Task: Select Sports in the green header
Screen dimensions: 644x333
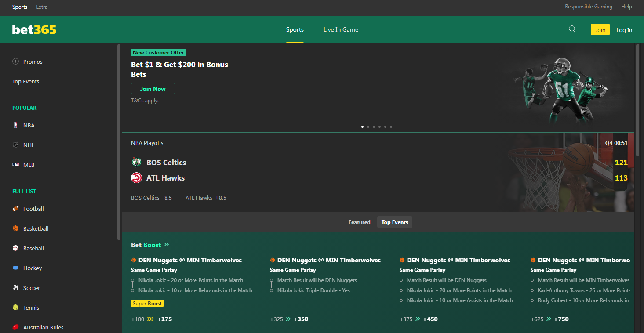Action: coord(295,29)
